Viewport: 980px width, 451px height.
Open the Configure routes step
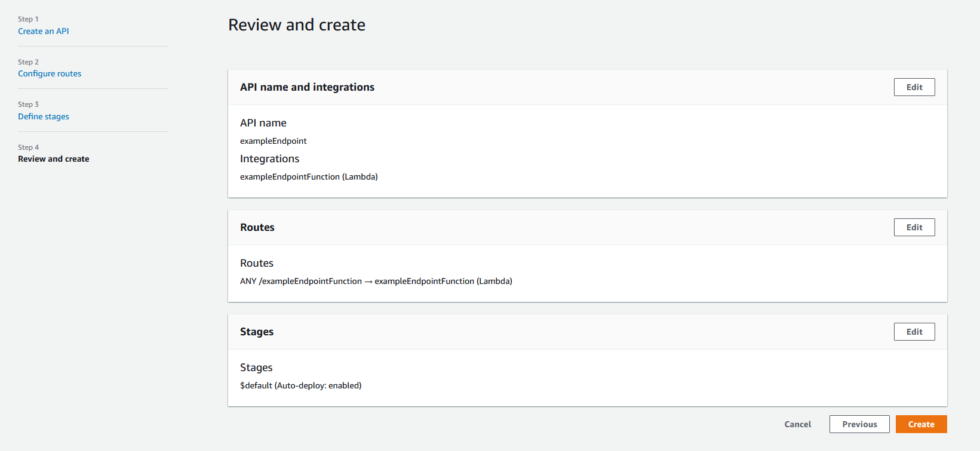tap(50, 73)
